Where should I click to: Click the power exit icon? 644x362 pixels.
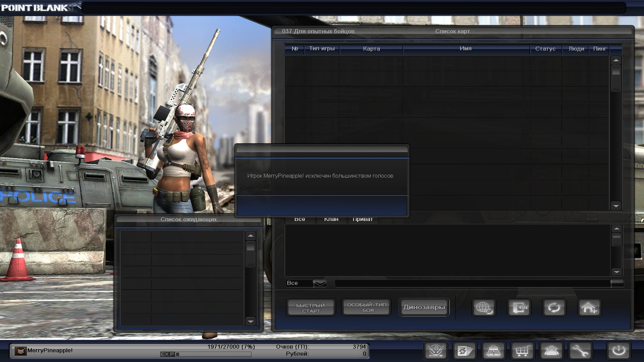pos(619,351)
